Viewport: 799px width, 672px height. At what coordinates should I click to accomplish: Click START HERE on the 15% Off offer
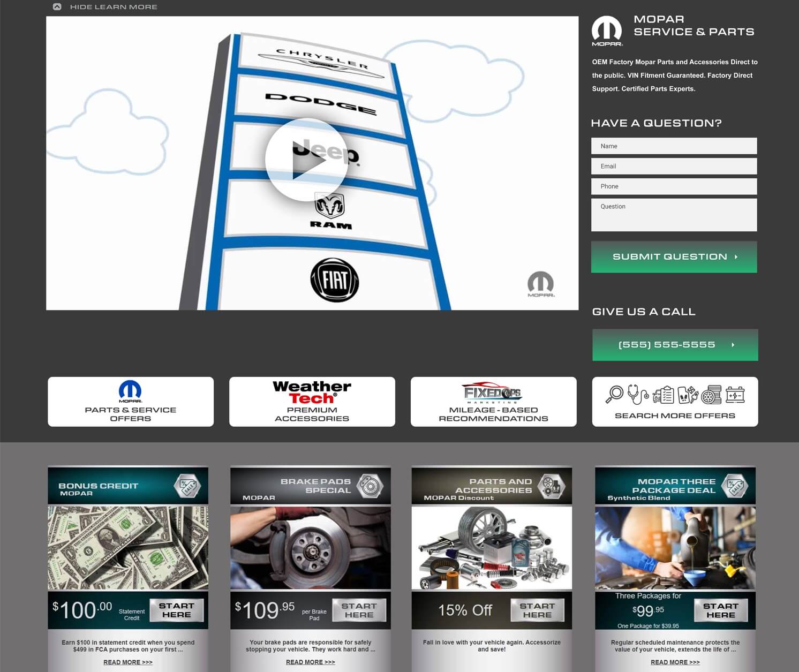537,610
